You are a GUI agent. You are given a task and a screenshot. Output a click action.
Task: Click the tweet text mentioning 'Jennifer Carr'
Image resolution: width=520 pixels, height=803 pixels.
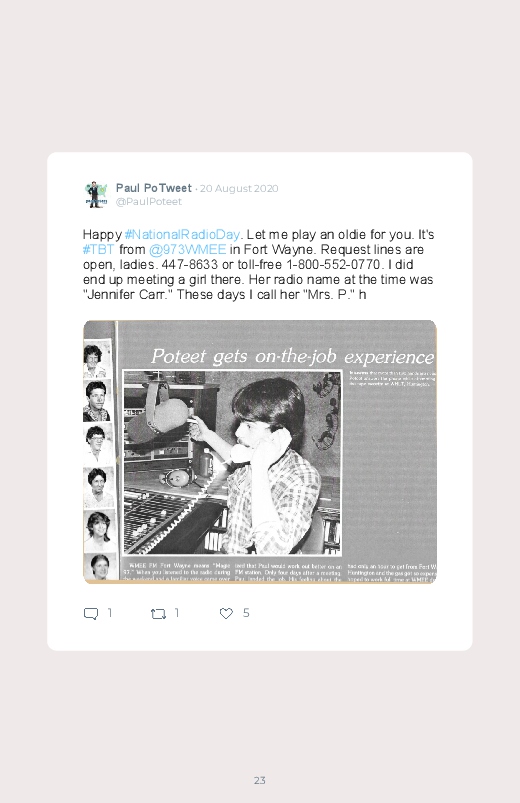(x=258, y=264)
